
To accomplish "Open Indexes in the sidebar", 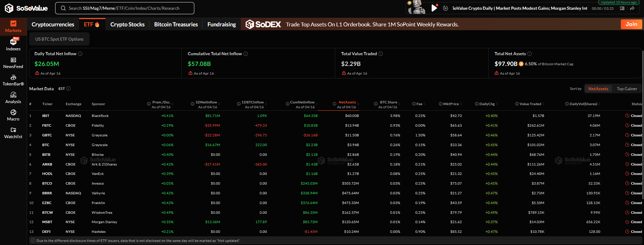I will pos(13,44).
